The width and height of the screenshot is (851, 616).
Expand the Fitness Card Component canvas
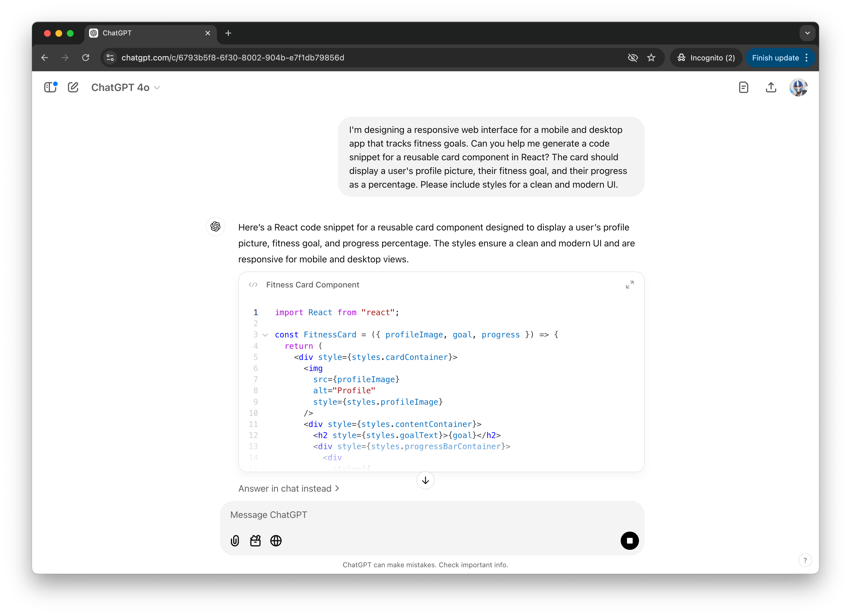pos(630,285)
